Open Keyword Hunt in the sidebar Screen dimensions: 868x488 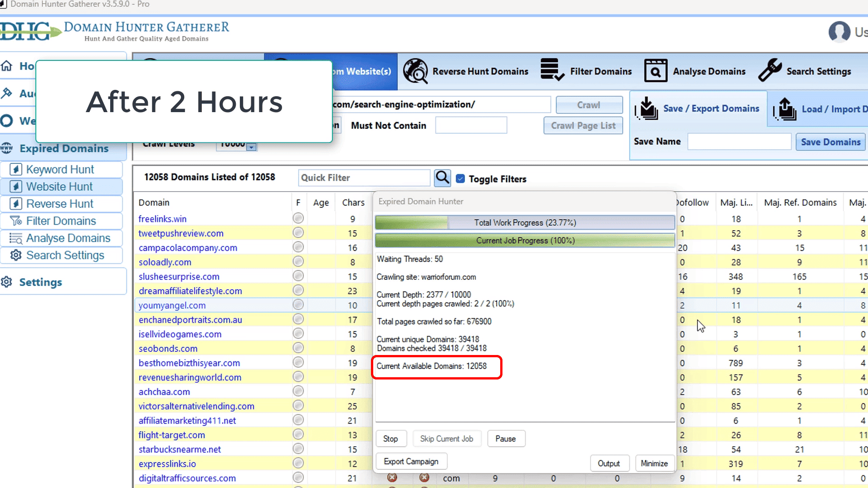point(60,169)
